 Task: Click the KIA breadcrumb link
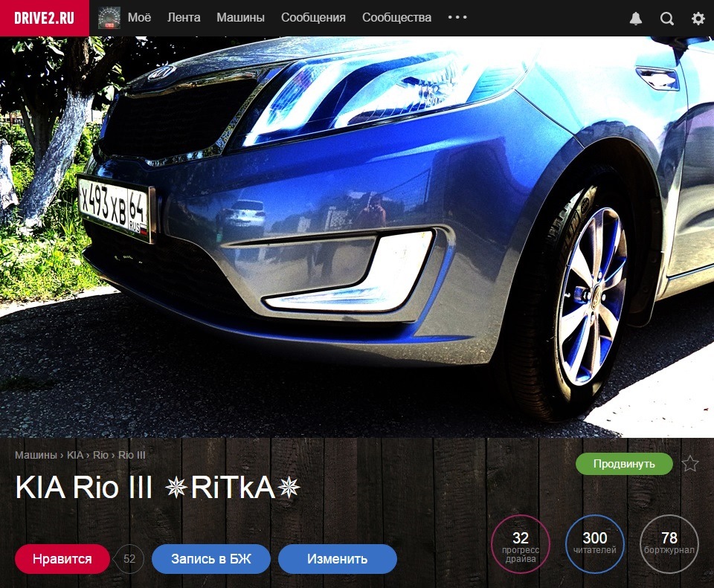click(75, 455)
